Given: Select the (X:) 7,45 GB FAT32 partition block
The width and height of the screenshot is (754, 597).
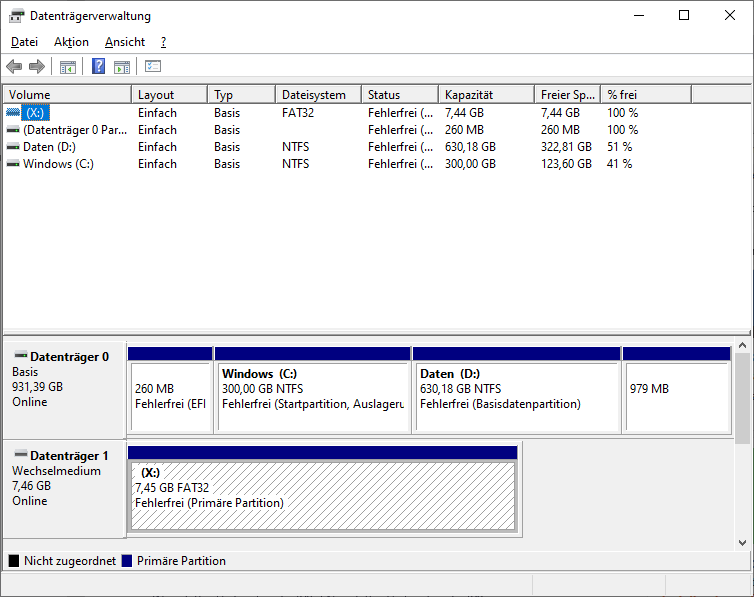Looking at the screenshot, I should [323, 489].
